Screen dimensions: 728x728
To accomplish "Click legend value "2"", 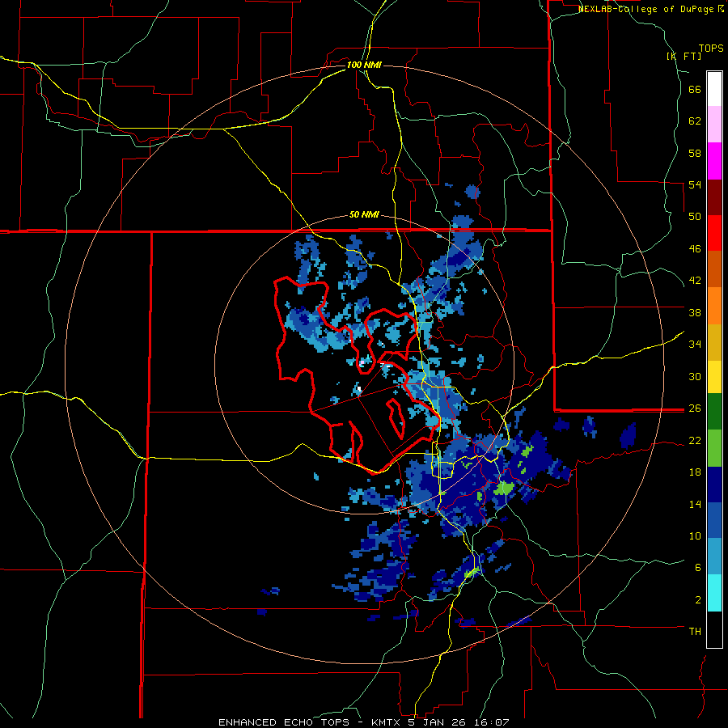I will click(x=698, y=600).
